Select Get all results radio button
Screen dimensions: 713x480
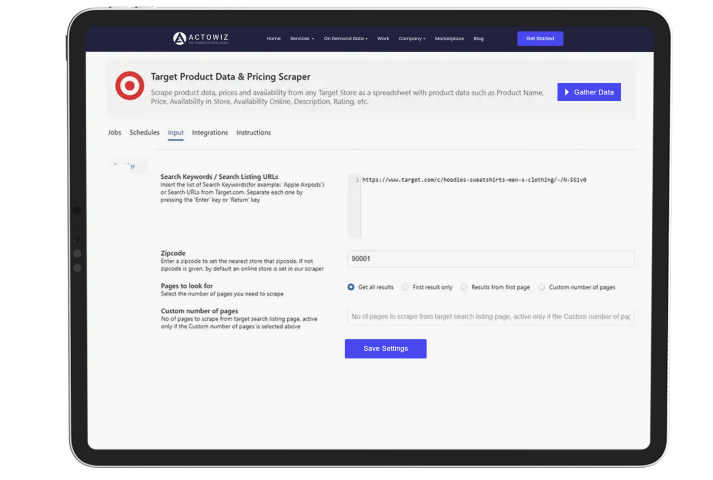point(351,287)
